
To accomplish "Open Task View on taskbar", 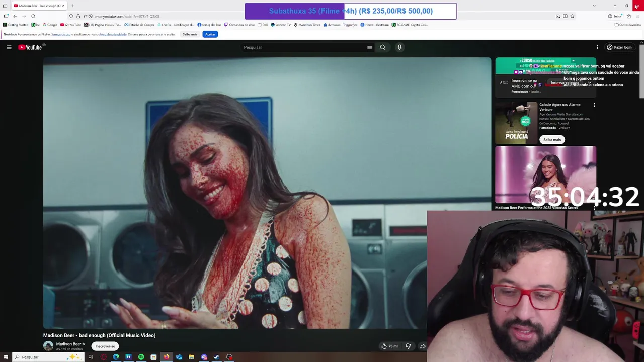I will click(91, 357).
